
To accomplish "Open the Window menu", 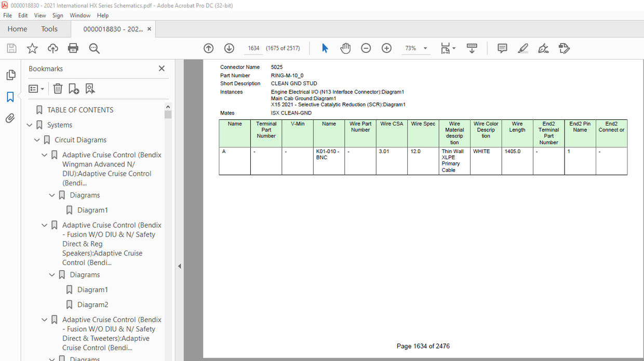I will click(80, 16).
